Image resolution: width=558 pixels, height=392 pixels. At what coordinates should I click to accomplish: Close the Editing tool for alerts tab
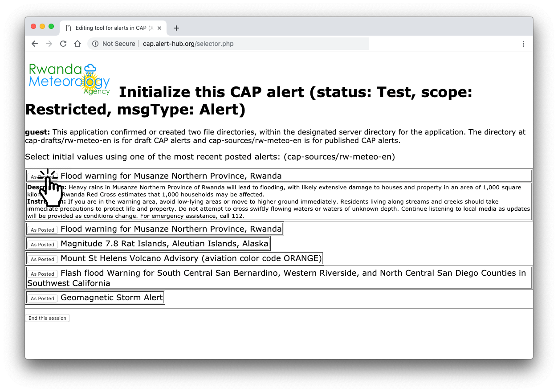click(159, 28)
